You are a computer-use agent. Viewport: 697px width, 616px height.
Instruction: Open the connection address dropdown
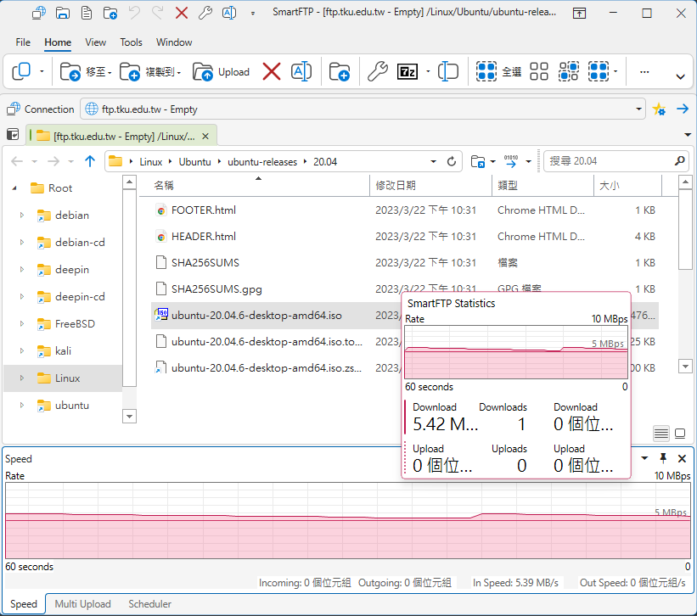pos(639,109)
